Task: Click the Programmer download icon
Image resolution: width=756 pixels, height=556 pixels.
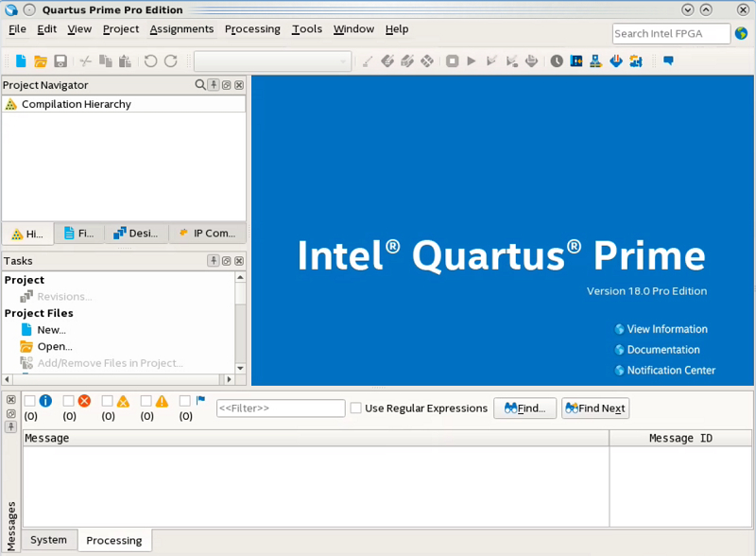Action: [x=616, y=61]
